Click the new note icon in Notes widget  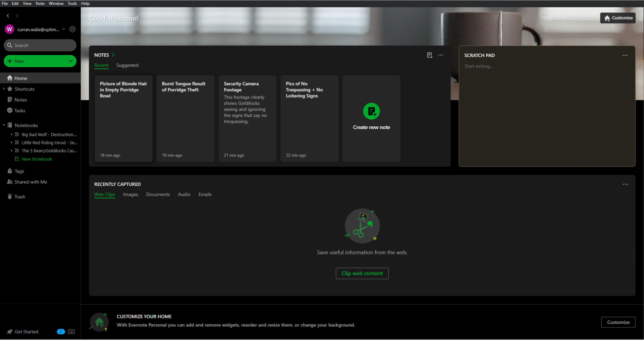pos(429,55)
